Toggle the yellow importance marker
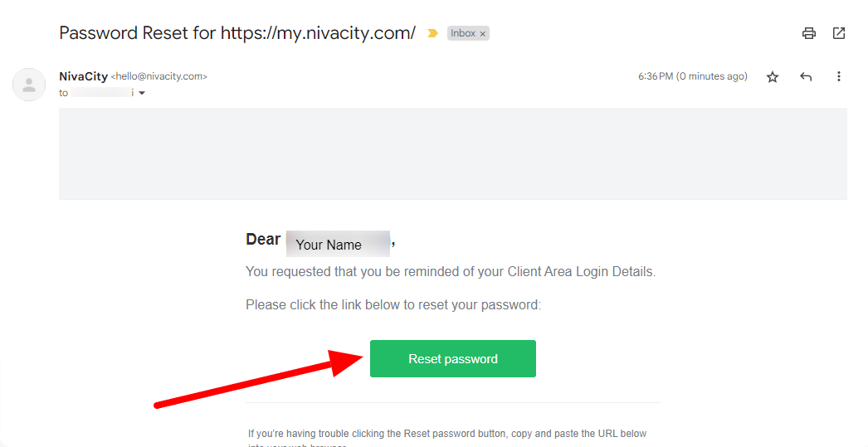The height and width of the screenshot is (447, 868). [x=432, y=34]
